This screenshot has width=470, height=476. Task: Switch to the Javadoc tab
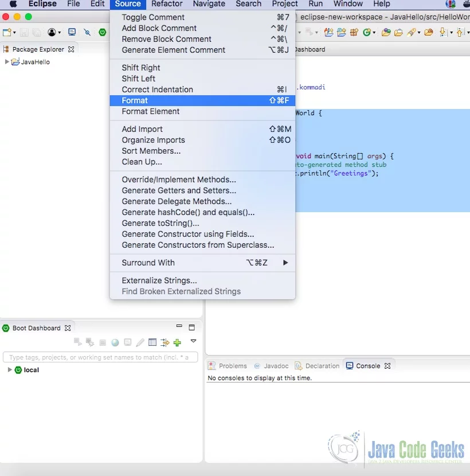(276, 366)
